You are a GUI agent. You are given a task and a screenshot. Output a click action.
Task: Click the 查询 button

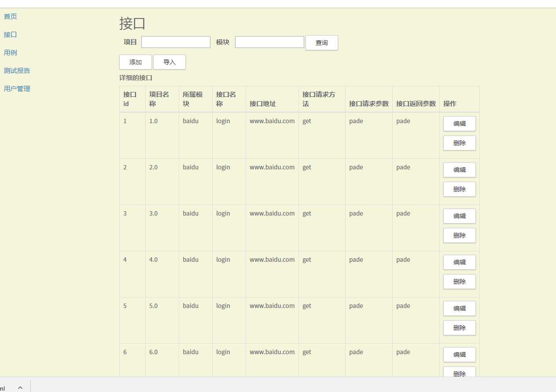[x=322, y=43]
